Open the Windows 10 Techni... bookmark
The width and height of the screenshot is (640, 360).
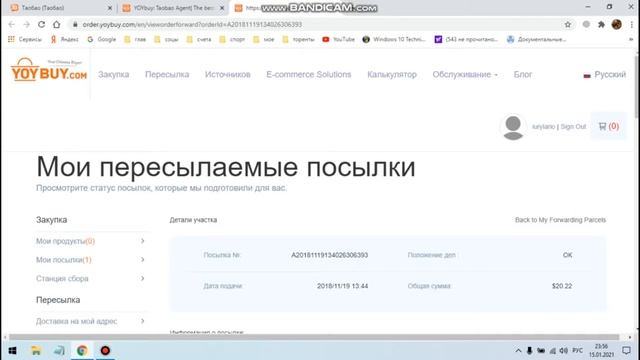click(394, 39)
